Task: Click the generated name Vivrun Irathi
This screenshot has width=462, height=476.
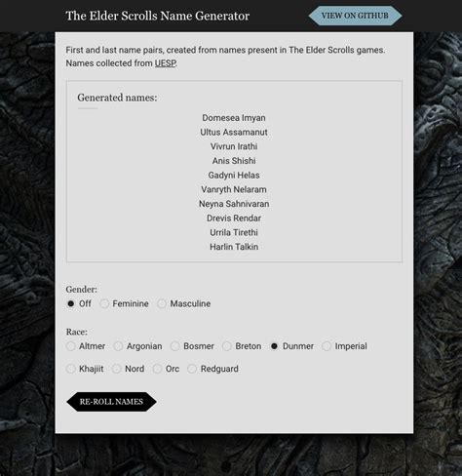Action: (x=234, y=146)
